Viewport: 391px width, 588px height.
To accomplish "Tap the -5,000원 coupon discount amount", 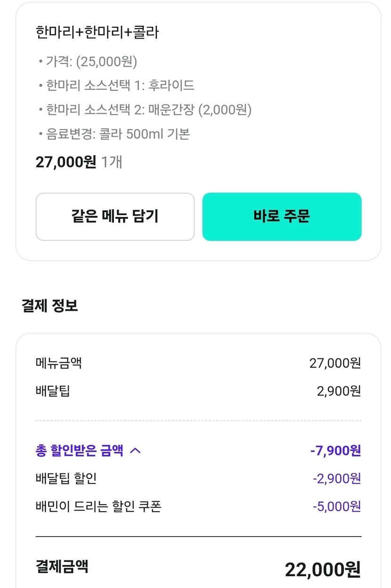I will (337, 506).
